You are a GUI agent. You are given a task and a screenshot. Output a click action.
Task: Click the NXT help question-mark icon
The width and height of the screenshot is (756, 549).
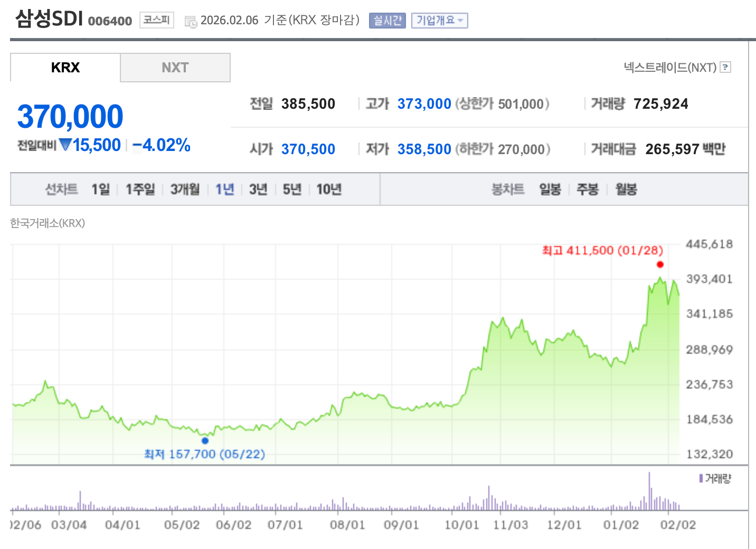tap(726, 67)
